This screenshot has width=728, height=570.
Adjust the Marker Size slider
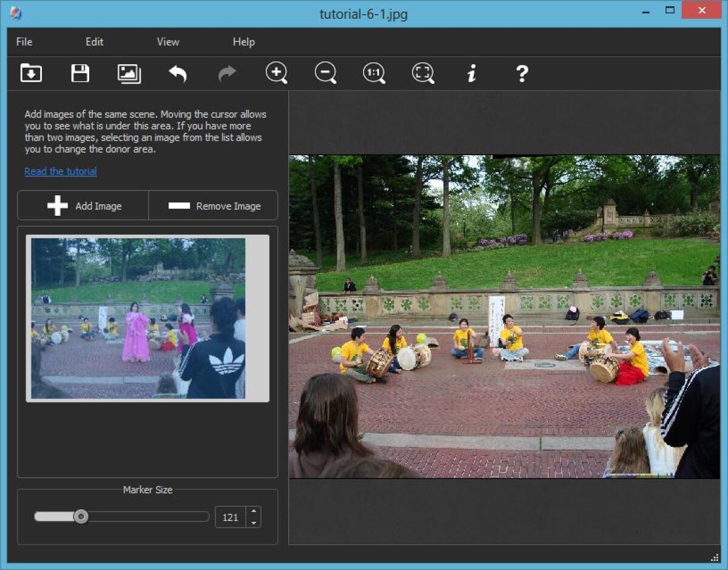click(x=81, y=517)
